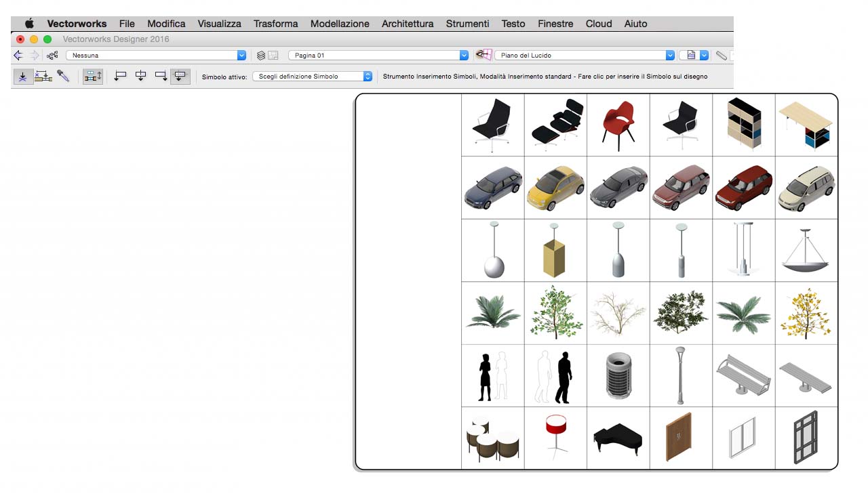This screenshot has width=868, height=498.
Task: Select the blue station wagon car symbol
Action: [493, 188]
